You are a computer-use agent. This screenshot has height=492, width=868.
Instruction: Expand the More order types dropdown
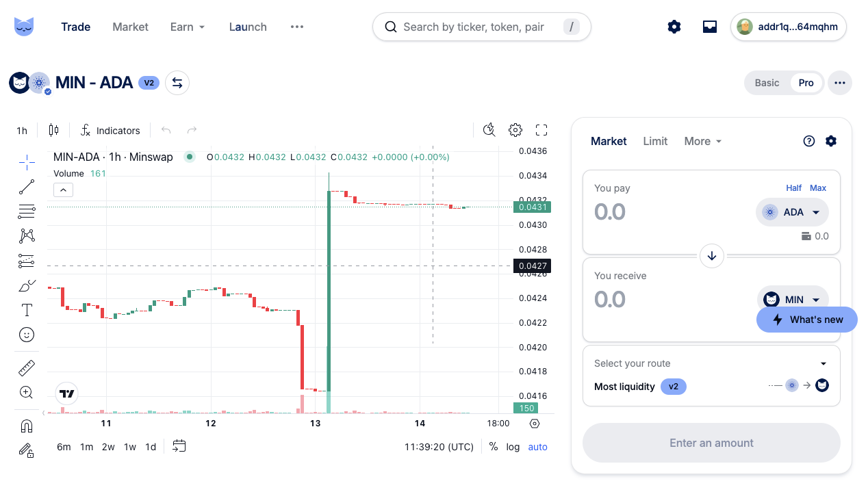click(703, 141)
